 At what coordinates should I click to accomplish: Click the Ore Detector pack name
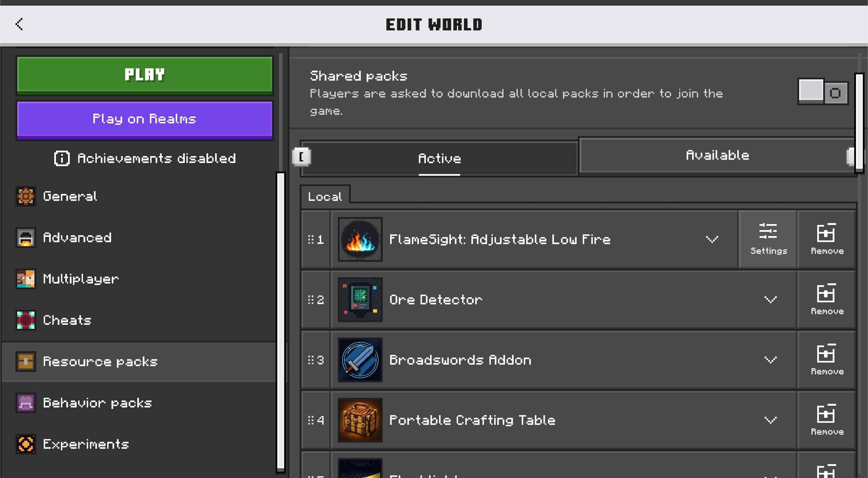(436, 300)
